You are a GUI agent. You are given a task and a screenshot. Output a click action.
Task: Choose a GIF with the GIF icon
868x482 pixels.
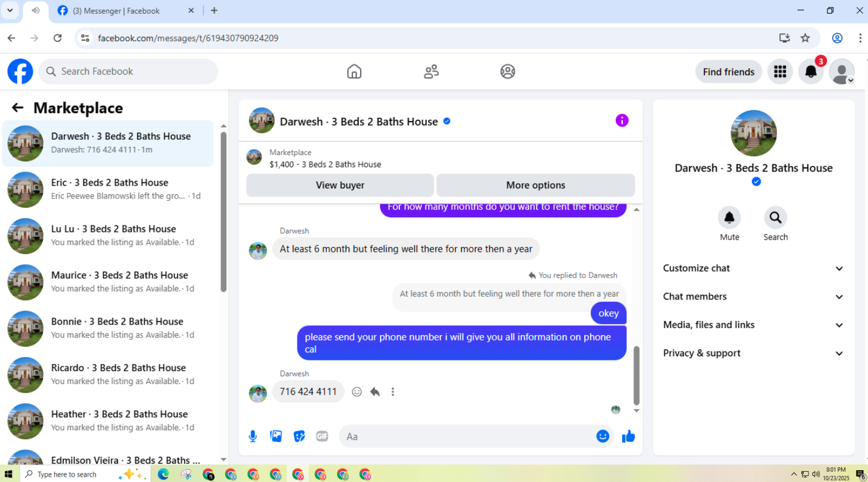click(322, 436)
